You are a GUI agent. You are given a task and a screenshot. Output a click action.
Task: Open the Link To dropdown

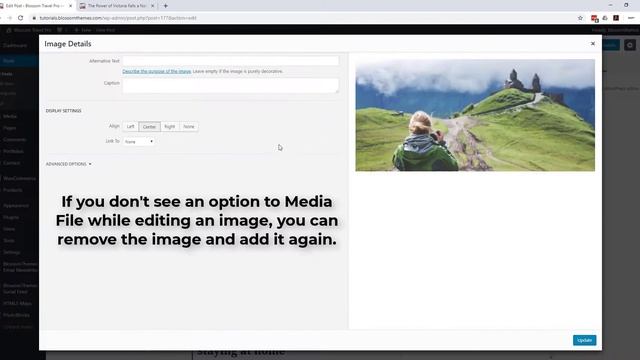tap(139, 141)
